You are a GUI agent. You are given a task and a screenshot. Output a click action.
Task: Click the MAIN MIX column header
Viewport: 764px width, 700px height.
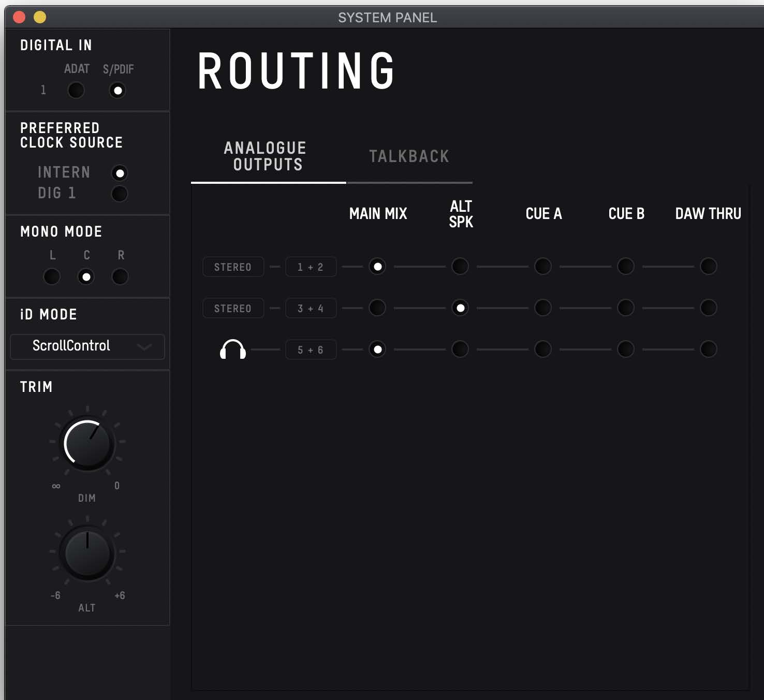[378, 214]
